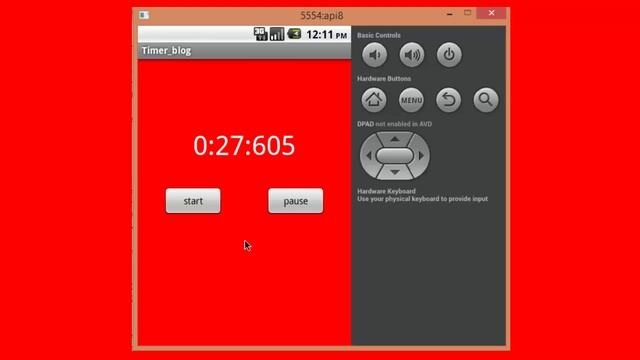
Task: Click the DPAD down arrow
Action: 395,172
